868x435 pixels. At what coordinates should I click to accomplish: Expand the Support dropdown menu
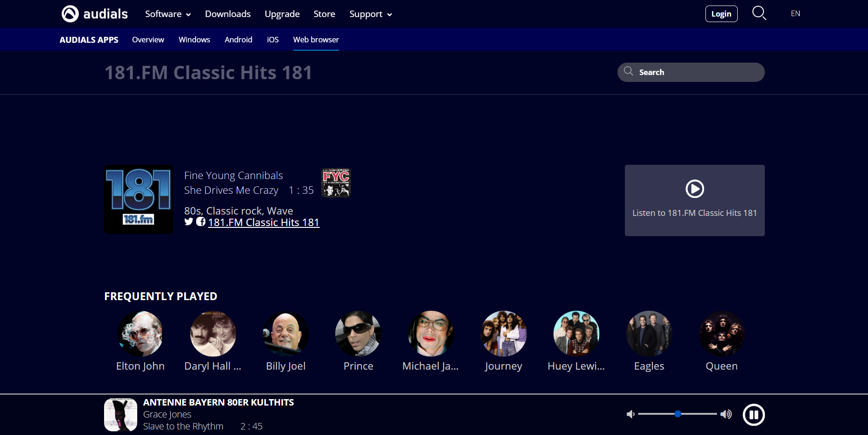pyautogui.click(x=370, y=14)
